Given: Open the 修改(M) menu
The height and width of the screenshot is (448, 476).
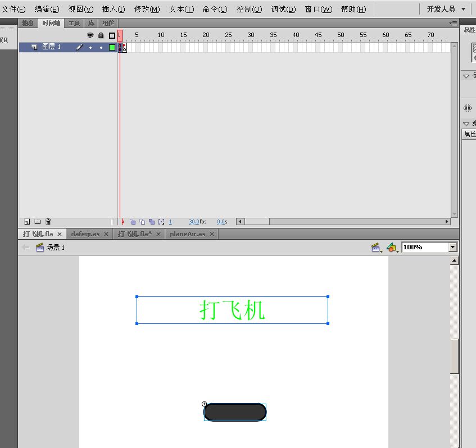Looking at the screenshot, I should coord(147,9).
